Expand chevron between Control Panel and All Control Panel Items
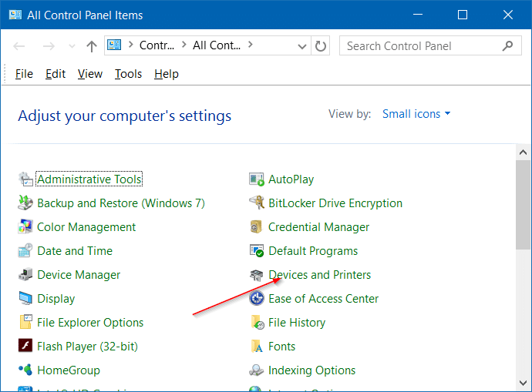Screen dimensions: 532x392 coord(184,45)
